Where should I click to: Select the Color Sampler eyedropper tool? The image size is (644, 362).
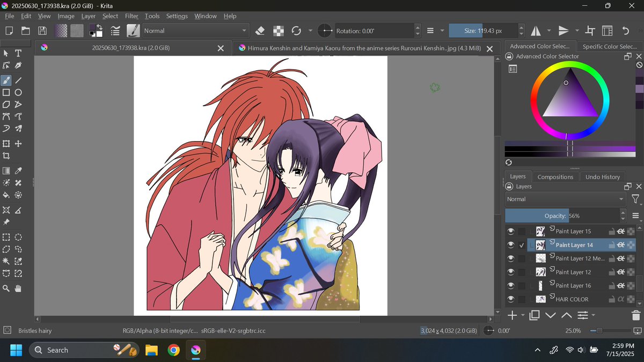click(x=18, y=171)
